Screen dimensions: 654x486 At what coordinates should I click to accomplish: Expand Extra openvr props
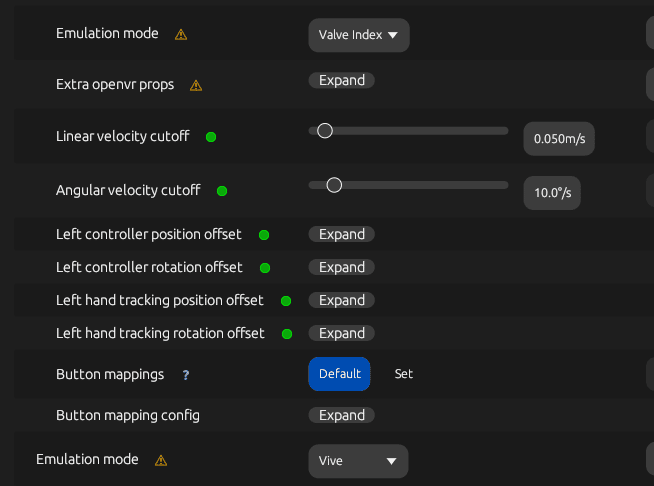tap(342, 80)
